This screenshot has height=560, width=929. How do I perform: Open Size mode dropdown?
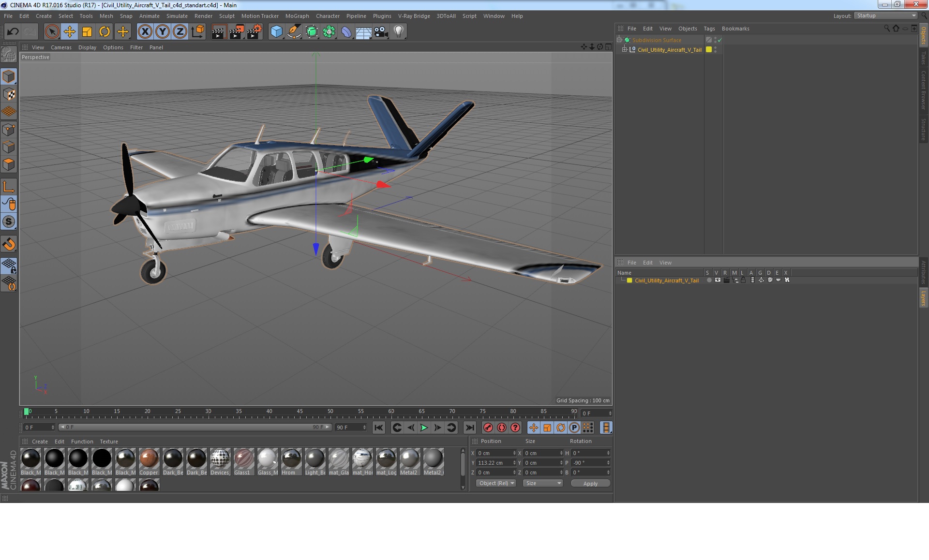543,484
